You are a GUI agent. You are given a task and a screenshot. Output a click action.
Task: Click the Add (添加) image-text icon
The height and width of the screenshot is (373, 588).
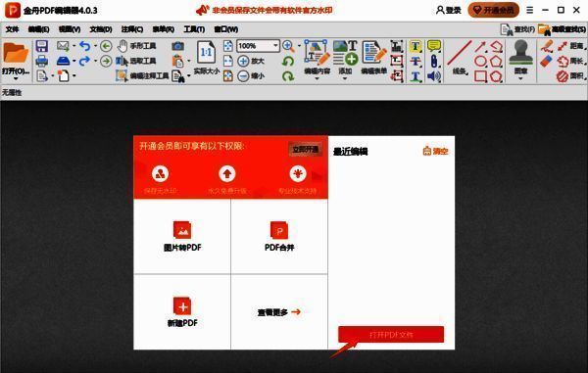(x=345, y=53)
